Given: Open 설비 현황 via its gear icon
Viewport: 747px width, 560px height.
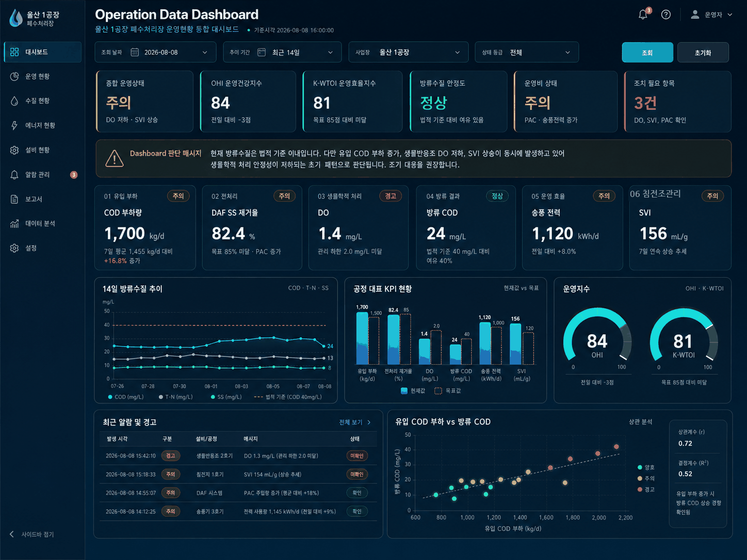Looking at the screenshot, I should (14, 150).
